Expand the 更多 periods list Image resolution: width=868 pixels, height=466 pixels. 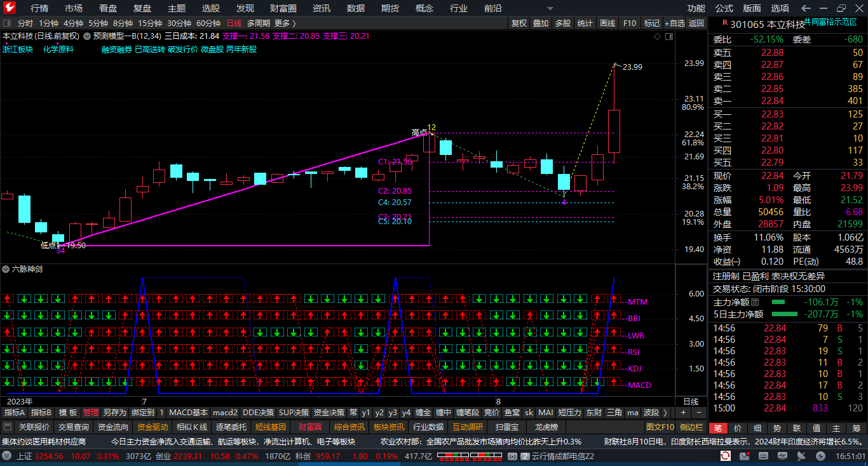pyautogui.click(x=285, y=23)
